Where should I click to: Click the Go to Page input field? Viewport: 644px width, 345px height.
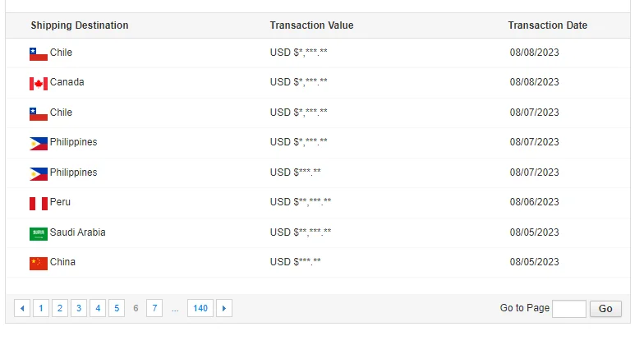pos(568,309)
